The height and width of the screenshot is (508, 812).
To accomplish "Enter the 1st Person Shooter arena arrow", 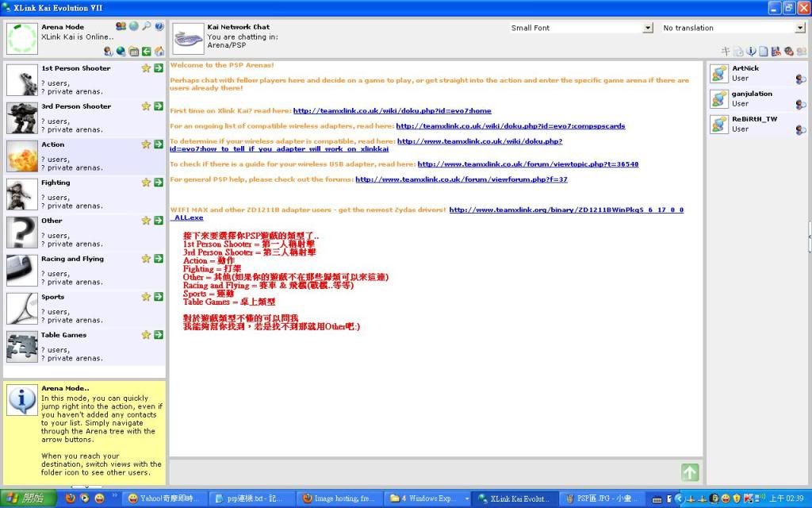I will 159,68.
